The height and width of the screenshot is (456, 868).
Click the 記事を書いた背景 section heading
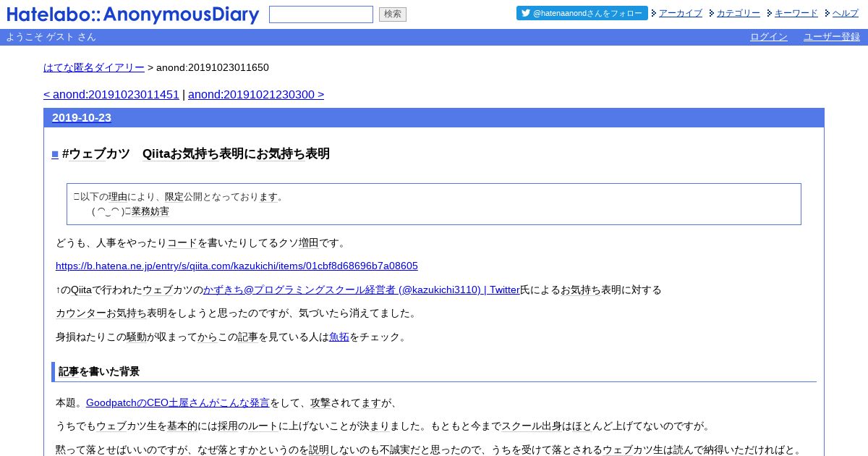[x=99, y=371]
